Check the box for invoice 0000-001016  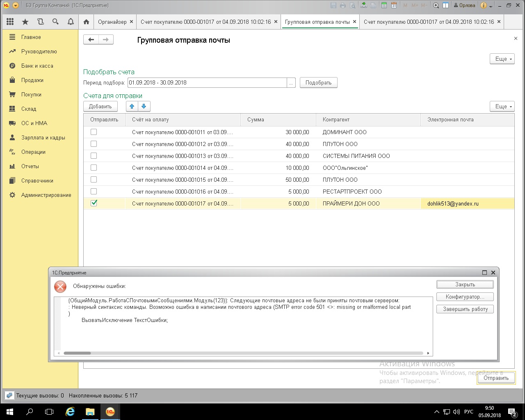pyautogui.click(x=94, y=192)
